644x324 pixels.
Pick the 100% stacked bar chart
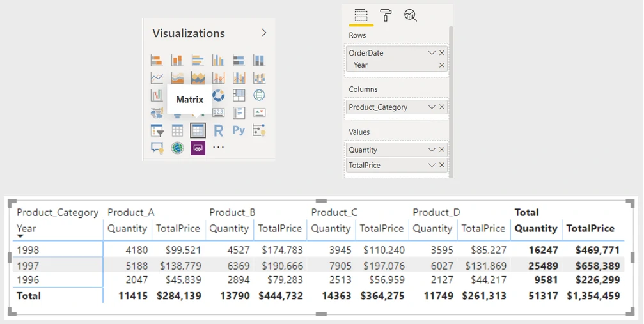pyautogui.click(x=239, y=60)
